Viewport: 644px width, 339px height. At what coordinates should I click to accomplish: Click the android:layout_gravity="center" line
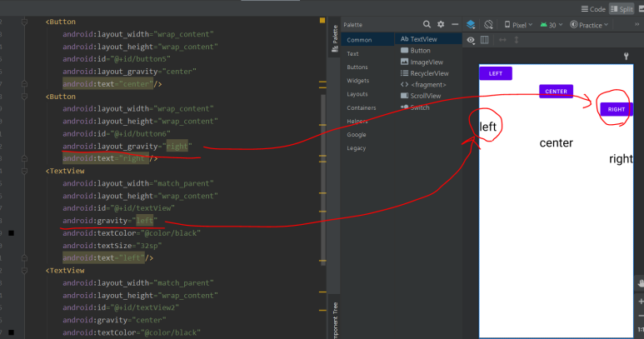tap(129, 72)
